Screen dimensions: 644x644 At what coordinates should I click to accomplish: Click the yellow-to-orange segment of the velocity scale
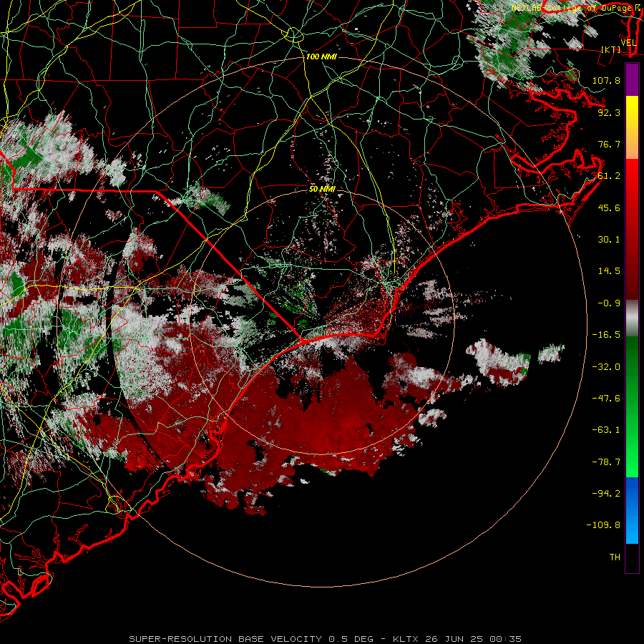(x=632, y=127)
